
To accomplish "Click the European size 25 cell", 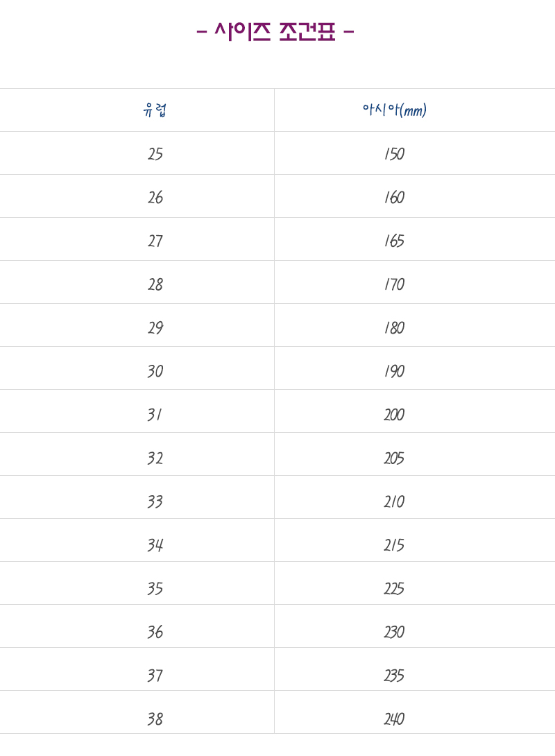I will pyautogui.click(x=155, y=154).
